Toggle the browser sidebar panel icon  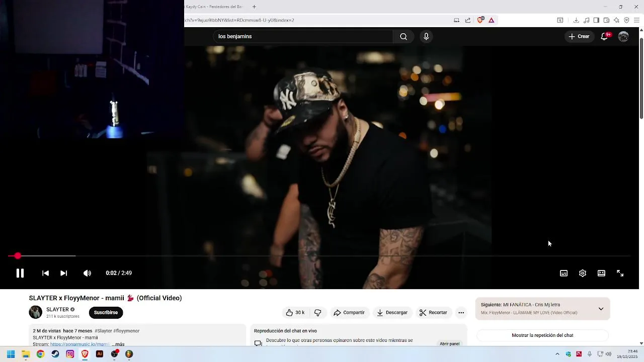pyautogui.click(x=596, y=20)
